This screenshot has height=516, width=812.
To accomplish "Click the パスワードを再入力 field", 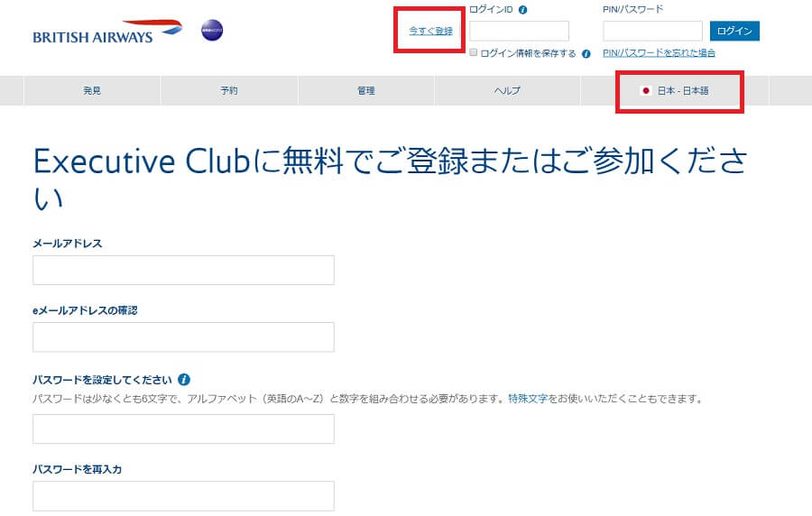I will (183, 495).
